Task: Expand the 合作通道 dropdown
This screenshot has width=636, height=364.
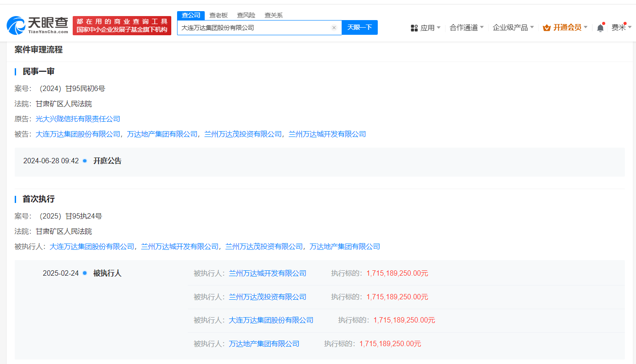Action: click(x=467, y=28)
